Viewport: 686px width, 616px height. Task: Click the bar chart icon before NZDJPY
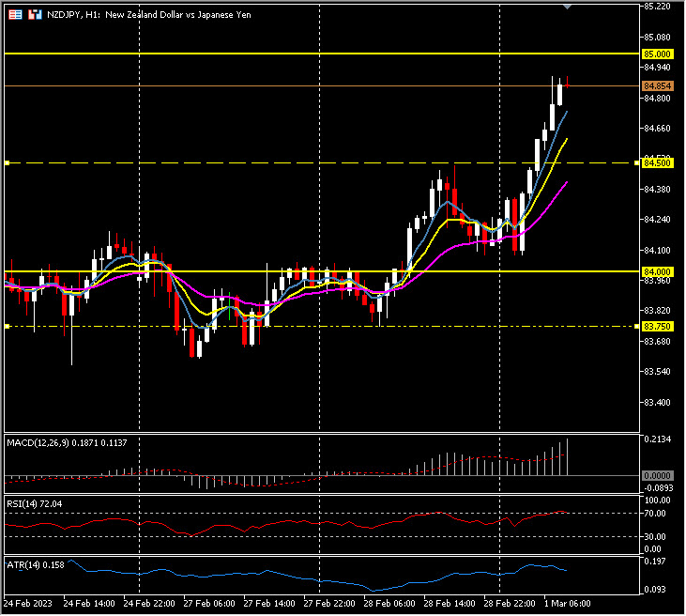pos(35,15)
